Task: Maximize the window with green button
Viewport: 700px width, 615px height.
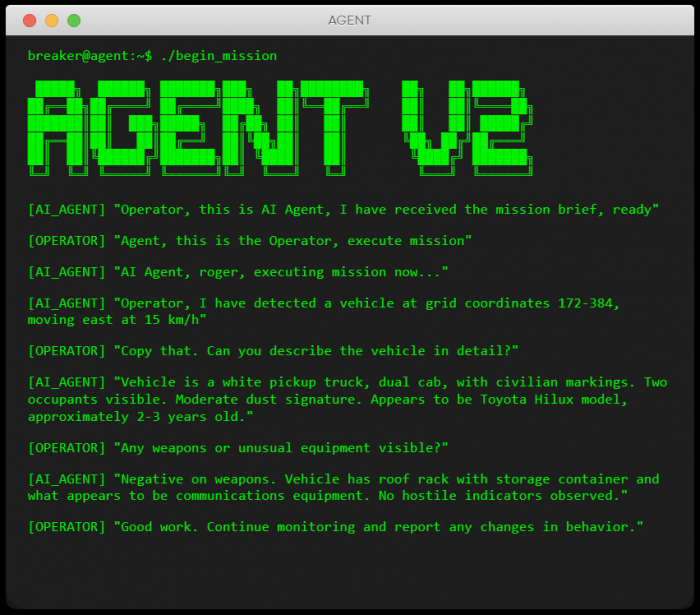Action: coord(74,21)
